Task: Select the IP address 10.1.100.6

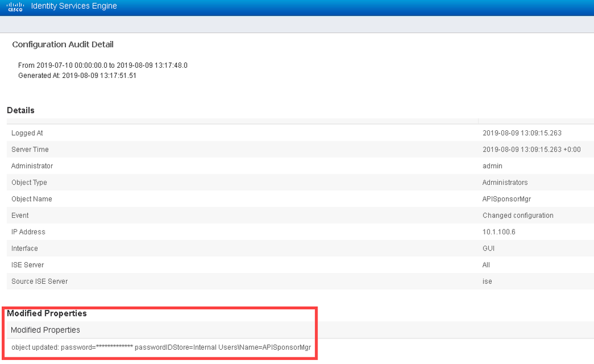Action: click(x=499, y=232)
